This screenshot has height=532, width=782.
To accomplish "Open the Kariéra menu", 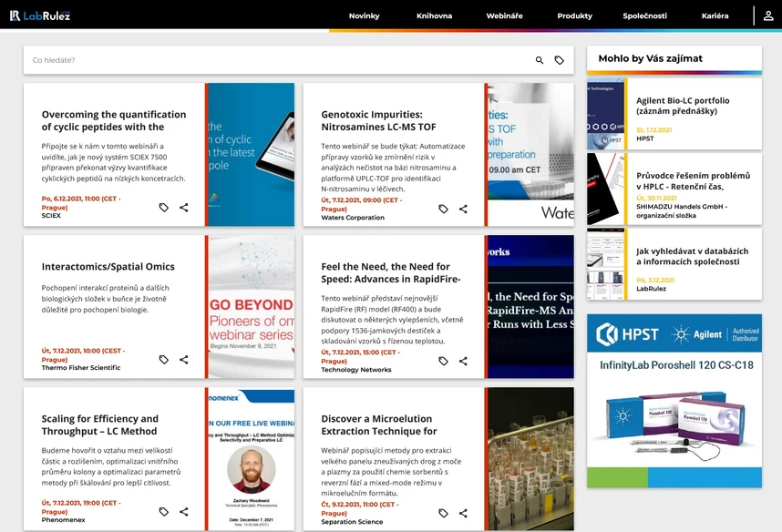I will point(715,16).
